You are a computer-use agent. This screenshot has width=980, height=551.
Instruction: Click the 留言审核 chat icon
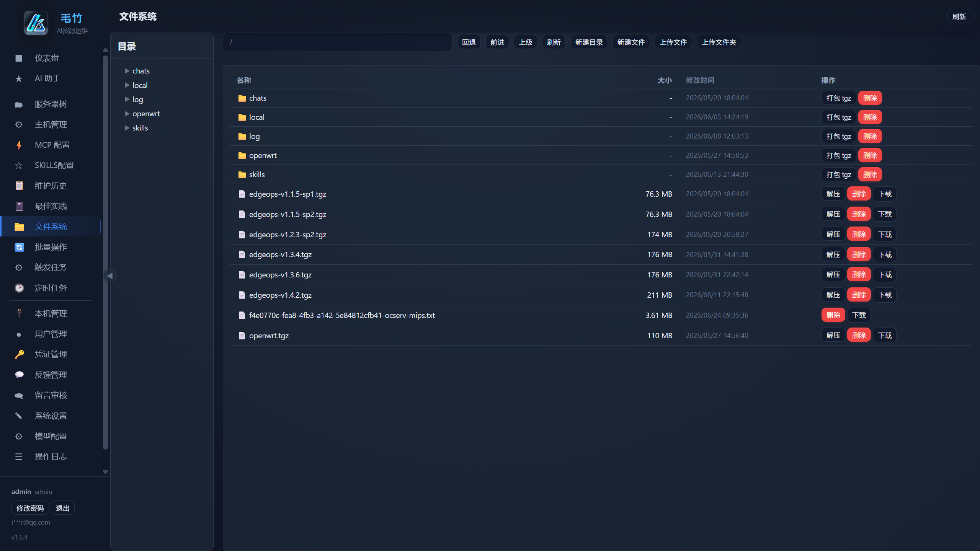(19, 395)
